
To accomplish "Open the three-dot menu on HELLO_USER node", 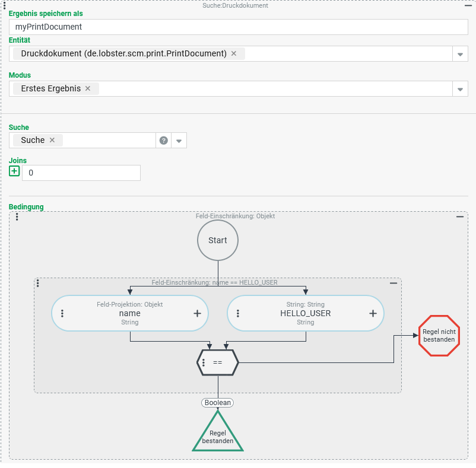I will point(238,313).
